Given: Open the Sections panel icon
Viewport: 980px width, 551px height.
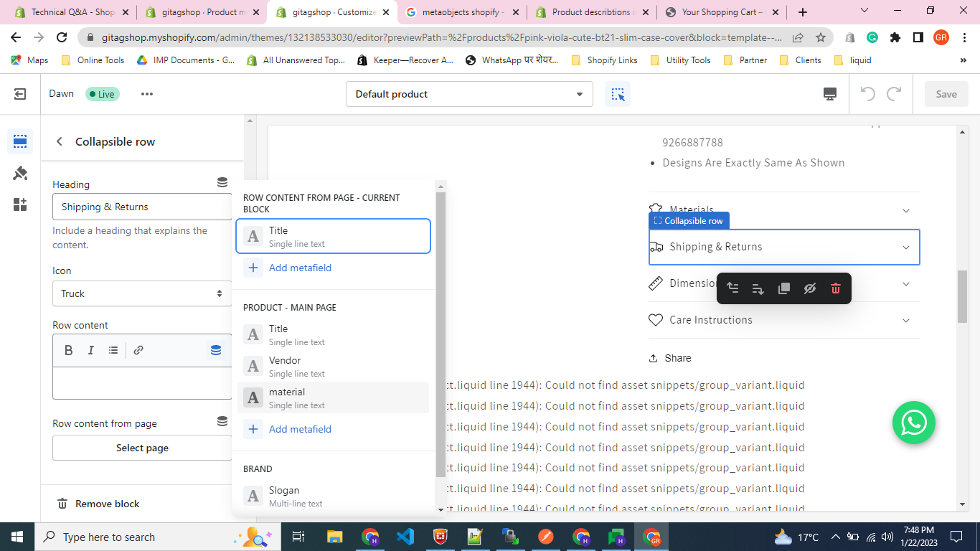Looking at the screenshot, I should pyautogui.click(x=20, y=141).
